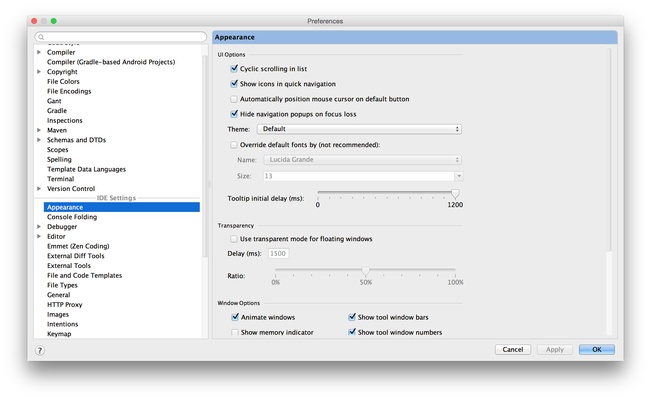Click the search magnifier icon

coord(41,37)
